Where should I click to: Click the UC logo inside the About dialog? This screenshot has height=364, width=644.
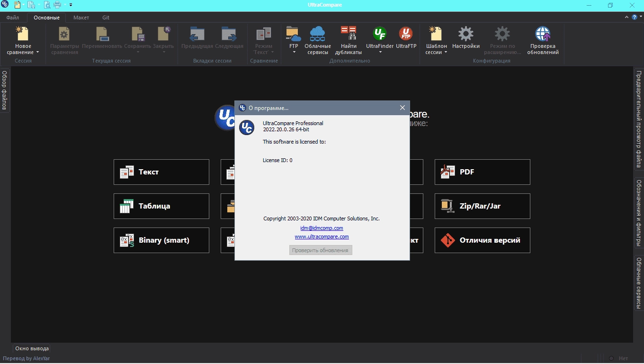coord(247,127)
